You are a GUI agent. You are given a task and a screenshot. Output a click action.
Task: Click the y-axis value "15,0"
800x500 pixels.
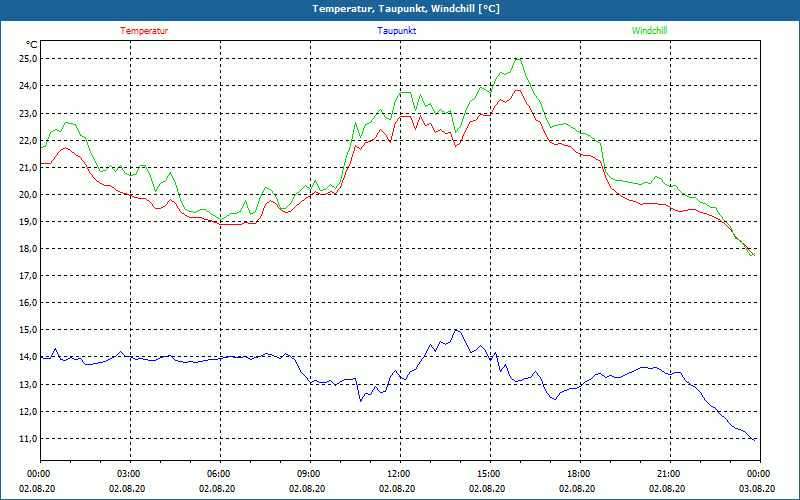tap(29, 330)
